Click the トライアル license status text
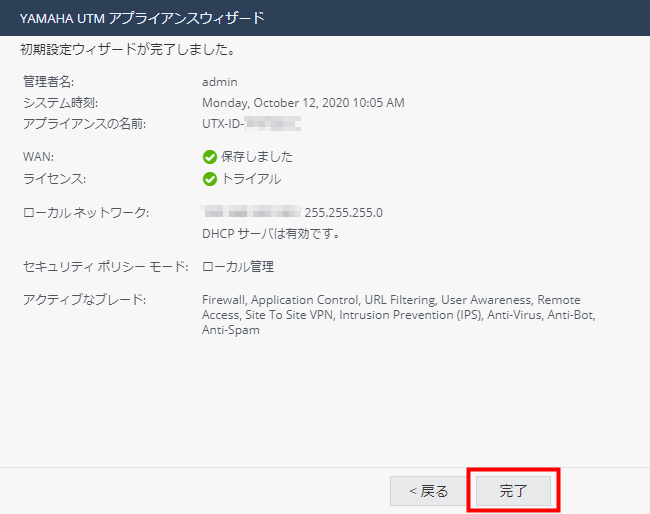The height and width of the screenshot is (514, 650). (251, 179)
